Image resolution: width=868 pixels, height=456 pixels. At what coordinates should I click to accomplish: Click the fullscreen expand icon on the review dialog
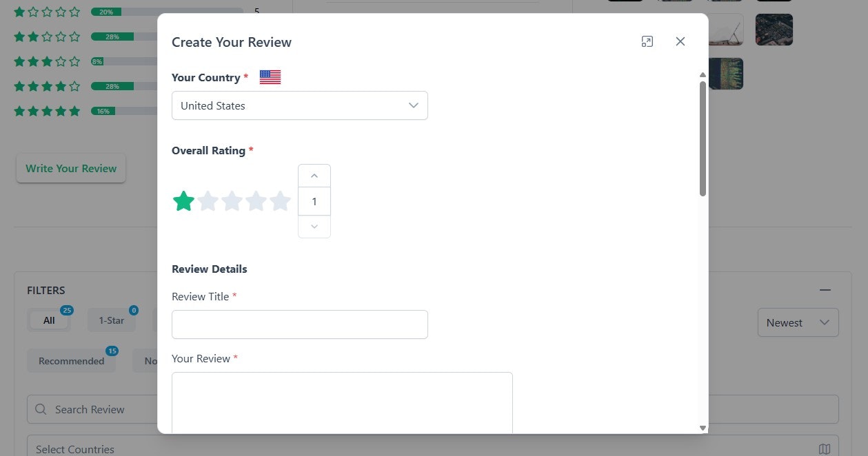[x=647, y=41]
